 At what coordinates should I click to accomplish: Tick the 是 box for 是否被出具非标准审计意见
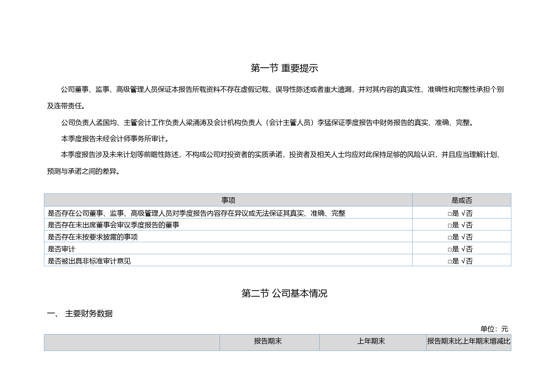[450, 261]
